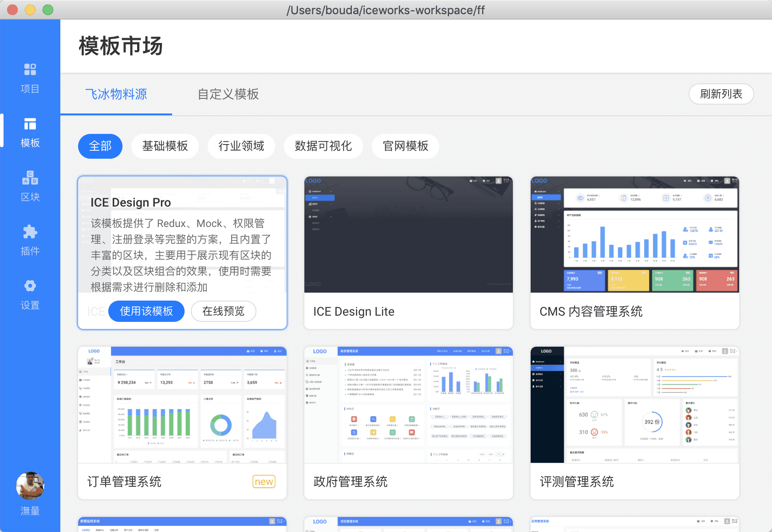
Task: Click 使用该模板 on ICE Design Pro
Action: coord(146,311)
